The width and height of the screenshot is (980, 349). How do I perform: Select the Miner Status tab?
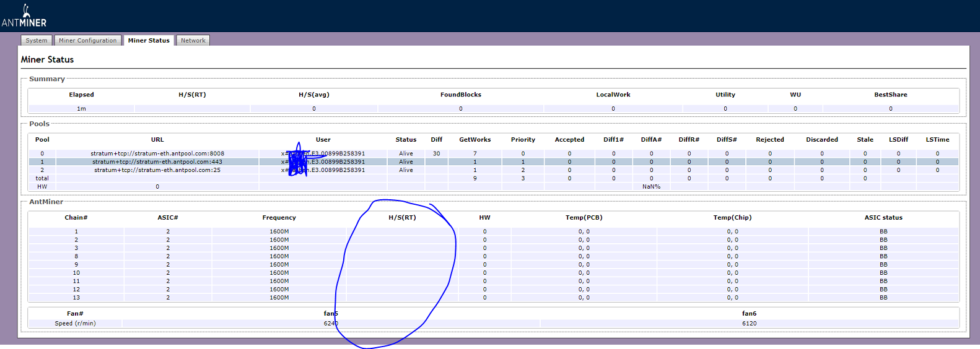[x=149, y=40]
